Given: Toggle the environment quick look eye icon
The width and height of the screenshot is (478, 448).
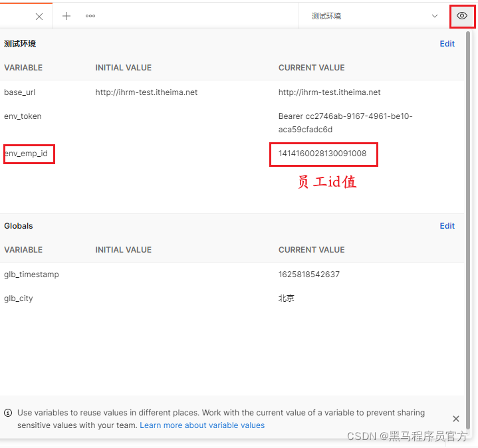Looking at the screenshot, I should coord(462,16).
